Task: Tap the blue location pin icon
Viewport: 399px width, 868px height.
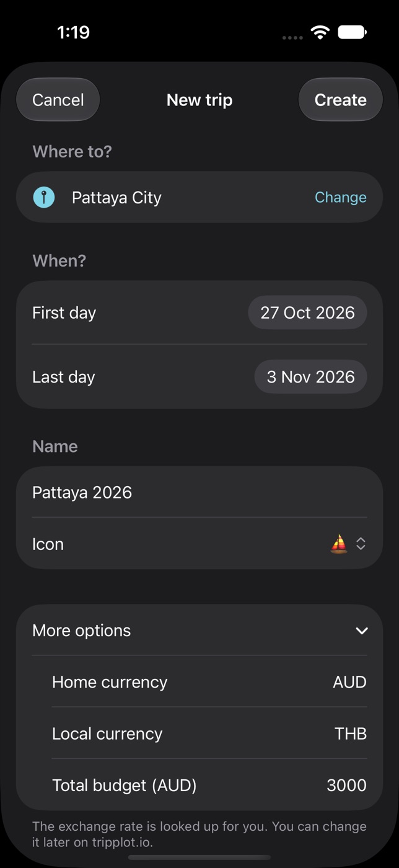Action: [x=44, y=198]
